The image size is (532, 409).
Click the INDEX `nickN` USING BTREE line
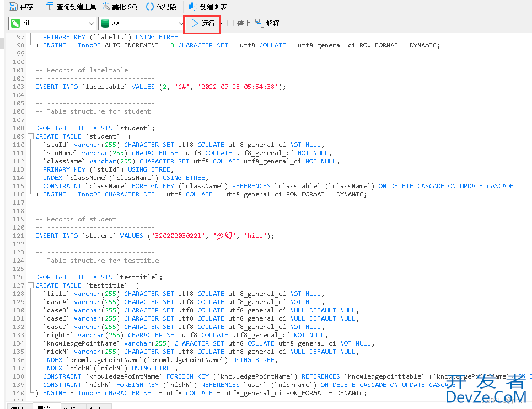pyautogui.click(x=110, y=368)
